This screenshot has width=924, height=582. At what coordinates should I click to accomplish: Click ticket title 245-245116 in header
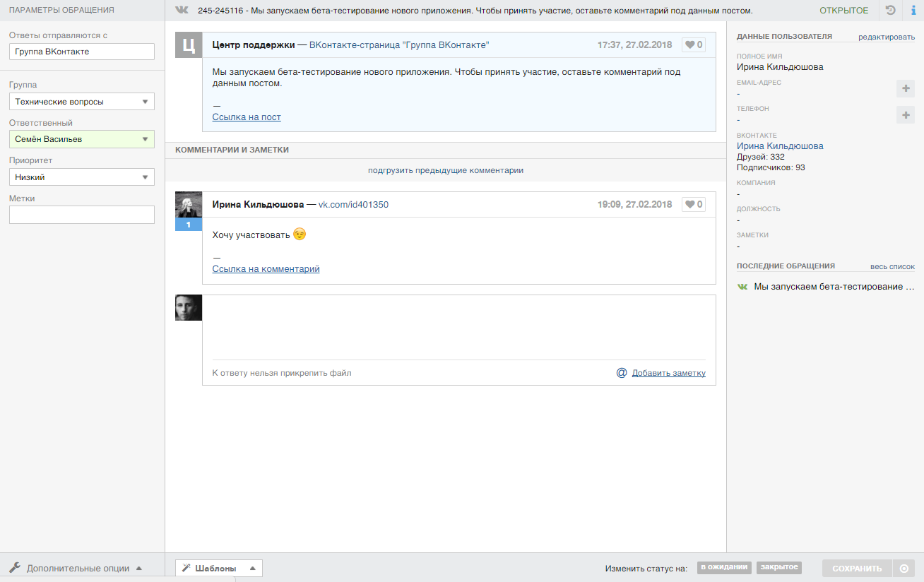tap(475, 11)
